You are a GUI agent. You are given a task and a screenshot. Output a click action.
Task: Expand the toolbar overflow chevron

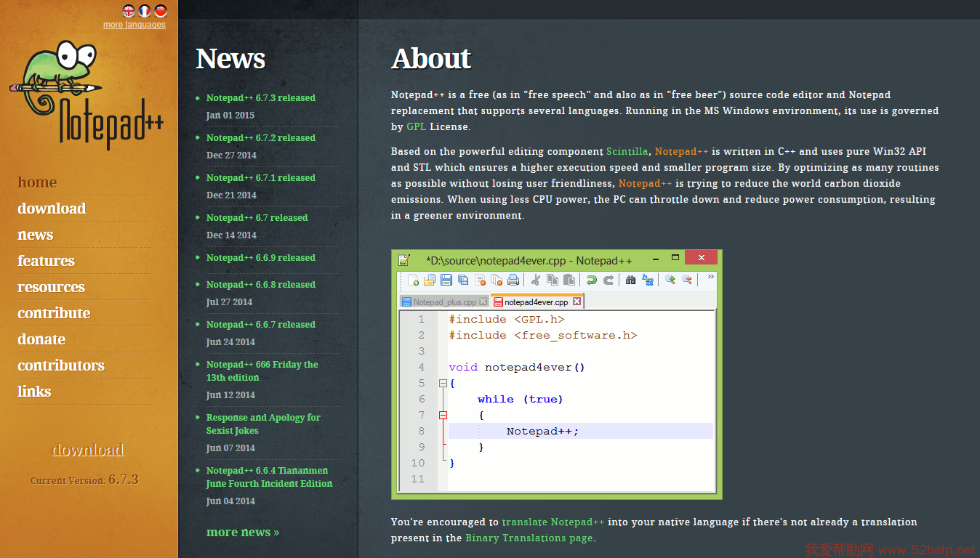coord(710,277)
